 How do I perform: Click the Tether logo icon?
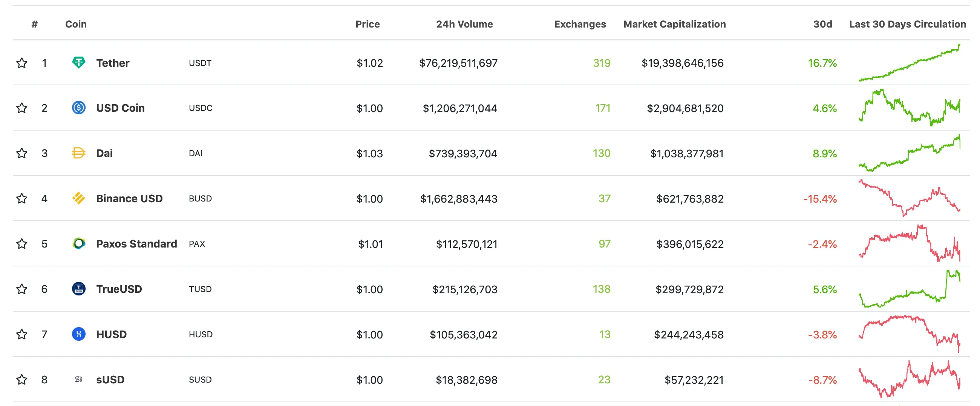coord(79,63)
